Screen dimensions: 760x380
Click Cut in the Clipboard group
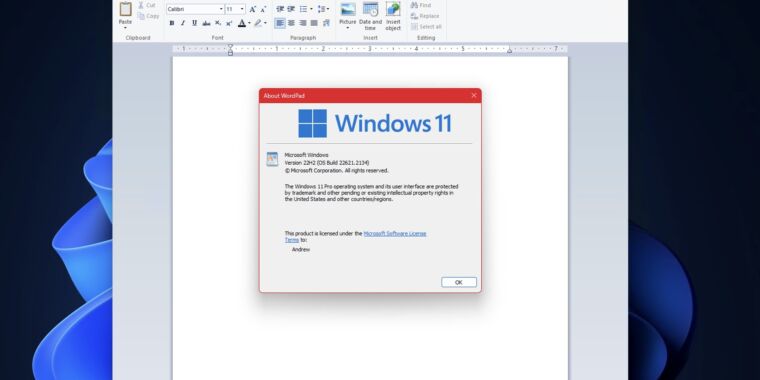146,5
